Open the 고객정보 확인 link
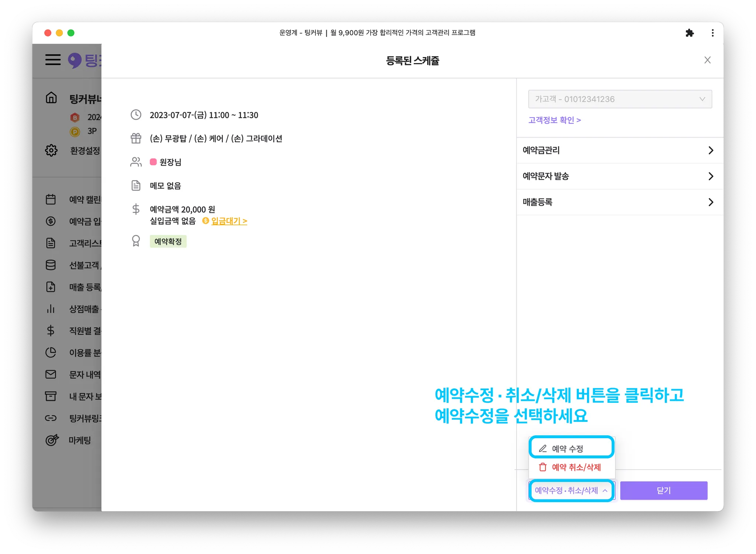The height and width of the screenshot is (554, 756). click(554, 120)
